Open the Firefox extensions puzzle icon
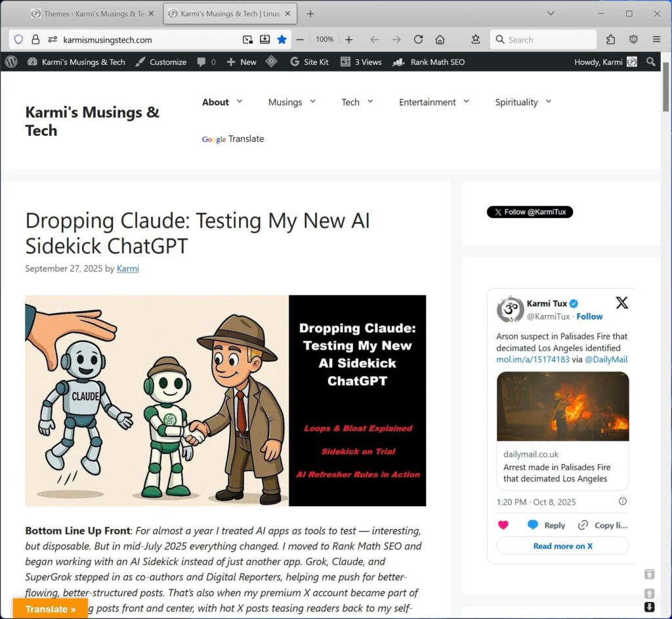 [x=610, y=39]
